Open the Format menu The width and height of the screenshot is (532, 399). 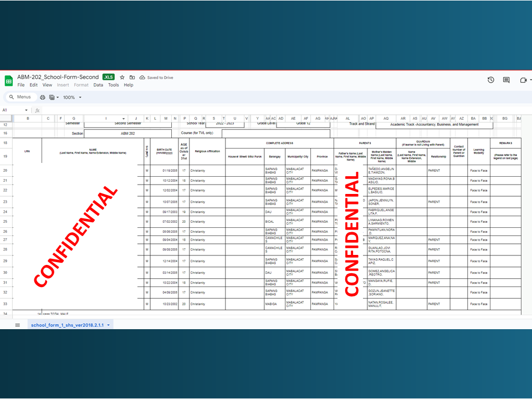[x=81, y=85]
